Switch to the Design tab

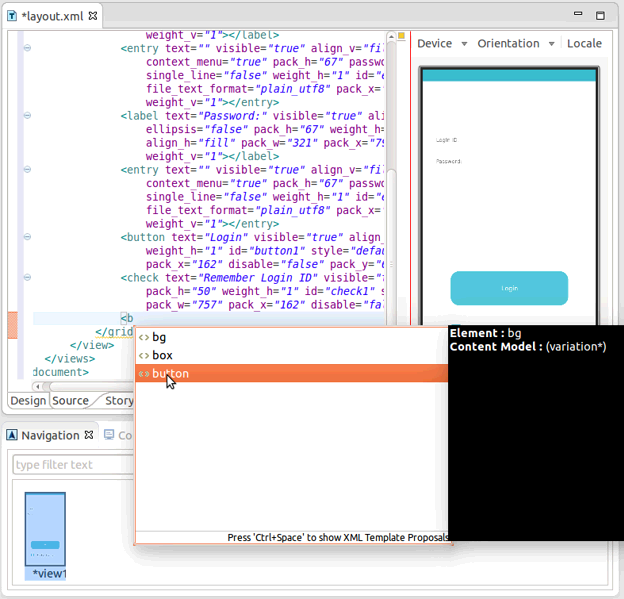(x=28, y=400)
